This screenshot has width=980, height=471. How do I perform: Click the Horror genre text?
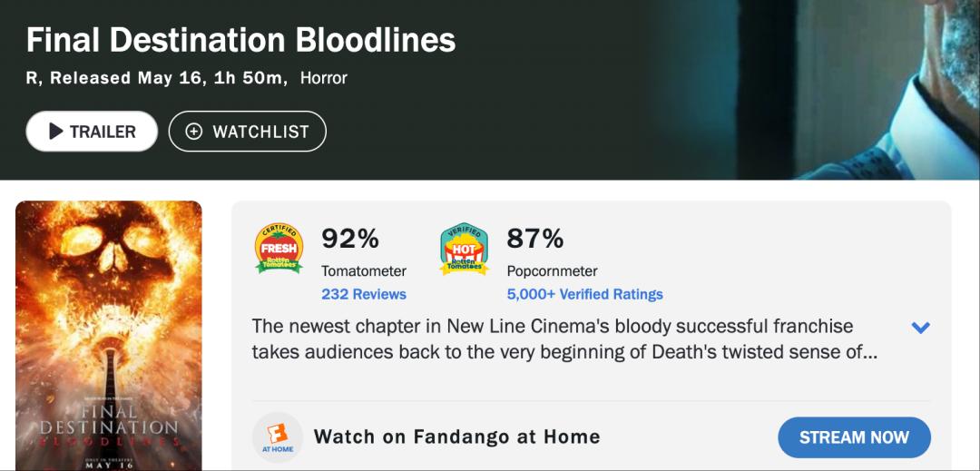(324, 78)
